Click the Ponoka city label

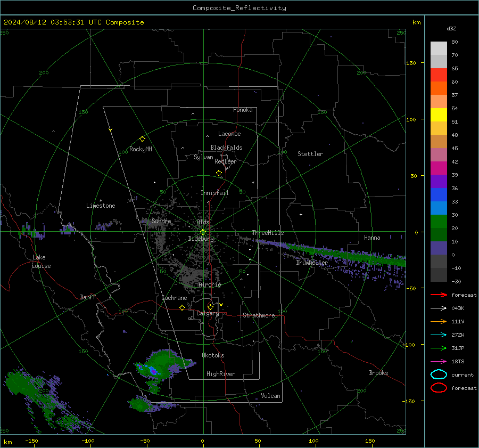(x=243, y=110)
